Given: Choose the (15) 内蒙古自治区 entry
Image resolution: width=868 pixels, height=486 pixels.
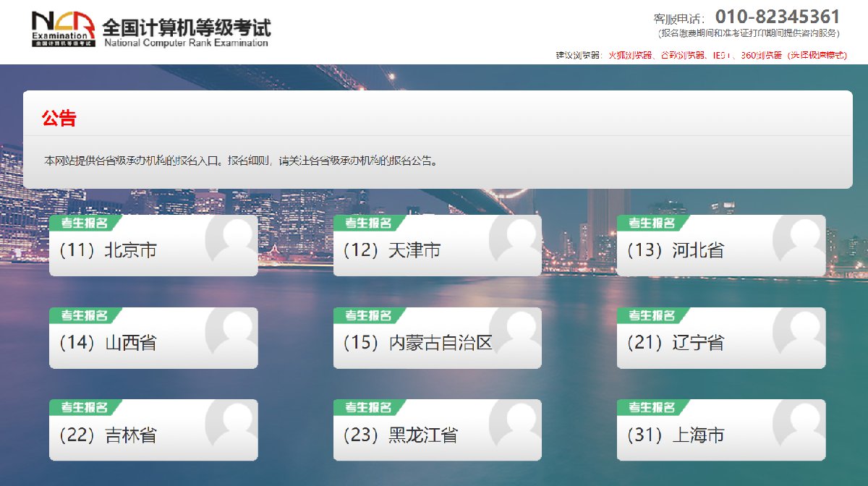Looking at the screenshot, I should [418, 343].
